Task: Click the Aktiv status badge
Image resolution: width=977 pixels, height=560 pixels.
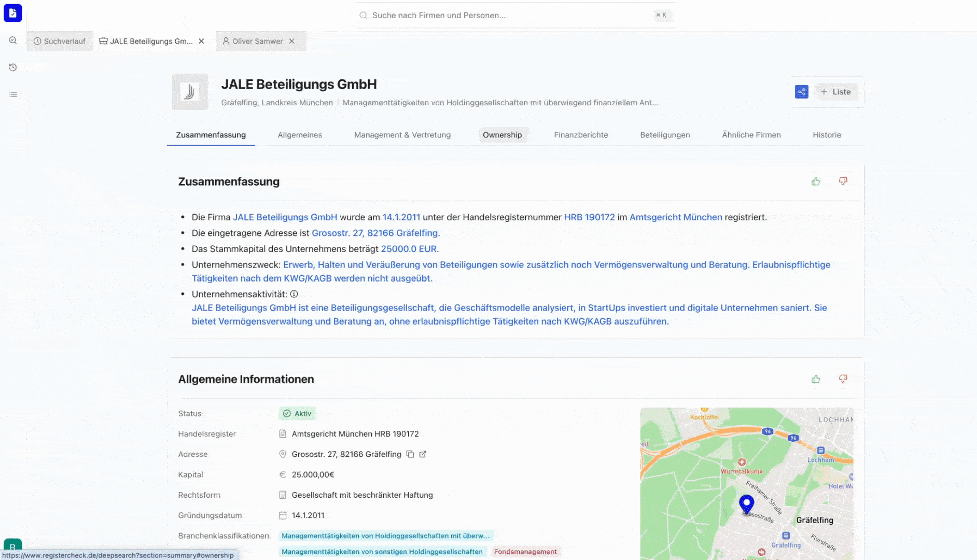Action: click(298, 413)
